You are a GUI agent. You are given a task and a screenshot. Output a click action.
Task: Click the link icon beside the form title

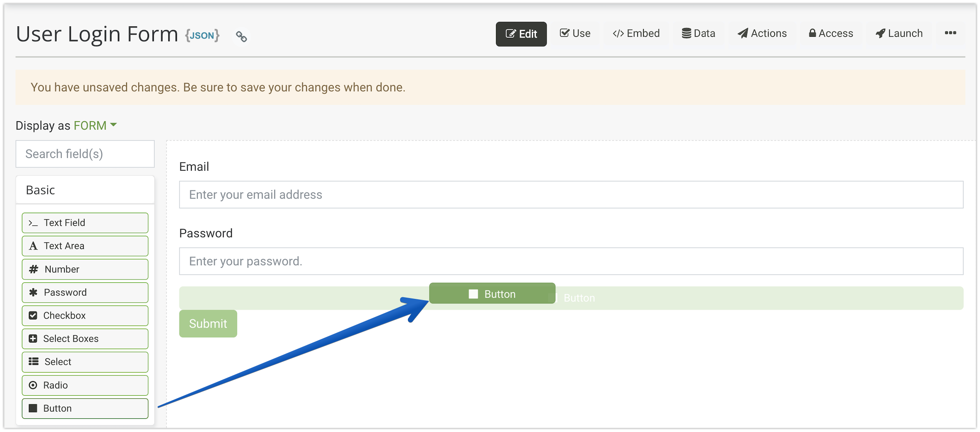point(241,37)
